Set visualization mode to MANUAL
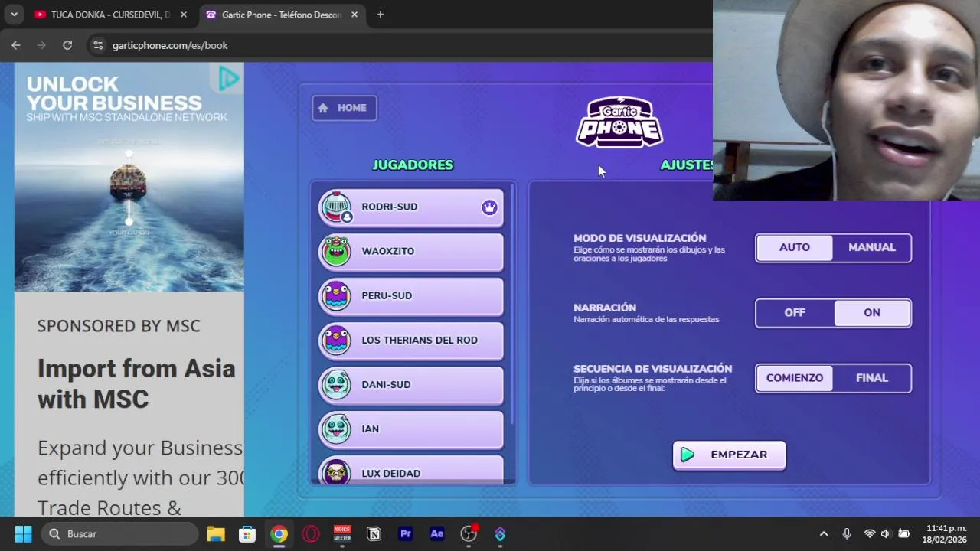 tap(872, 247)
